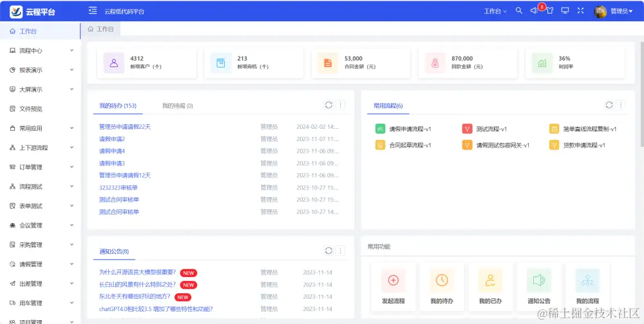
Task: Click the 利润率 green chart icon
Action: pos(542,63)
